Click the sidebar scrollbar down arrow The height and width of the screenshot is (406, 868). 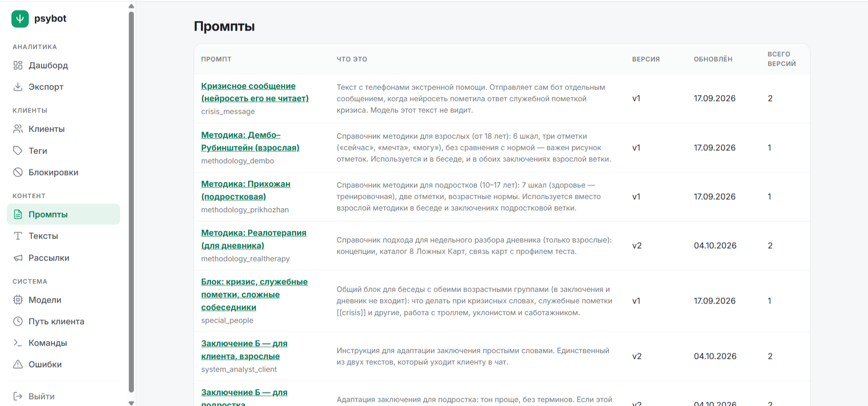[132, 403]
